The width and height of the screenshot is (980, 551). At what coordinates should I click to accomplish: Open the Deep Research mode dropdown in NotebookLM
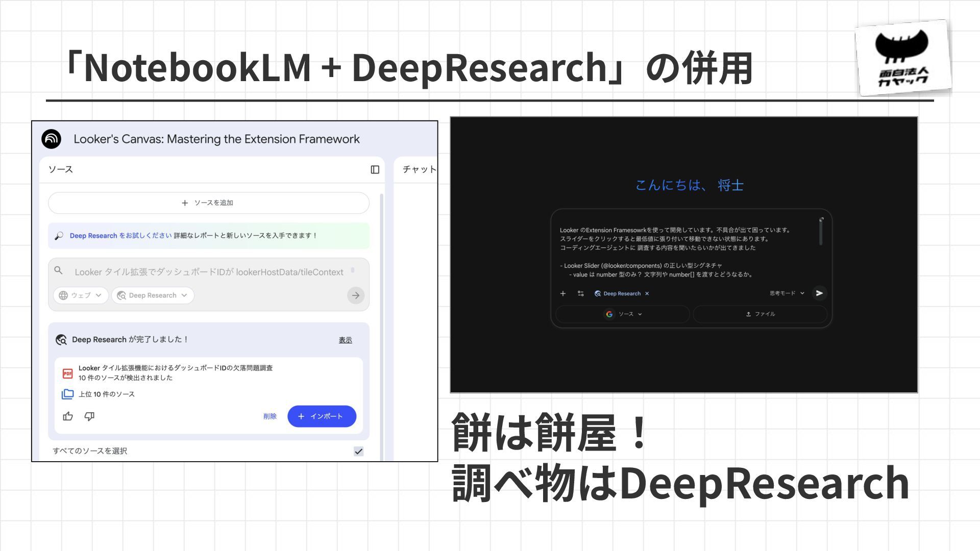(153, 295)
